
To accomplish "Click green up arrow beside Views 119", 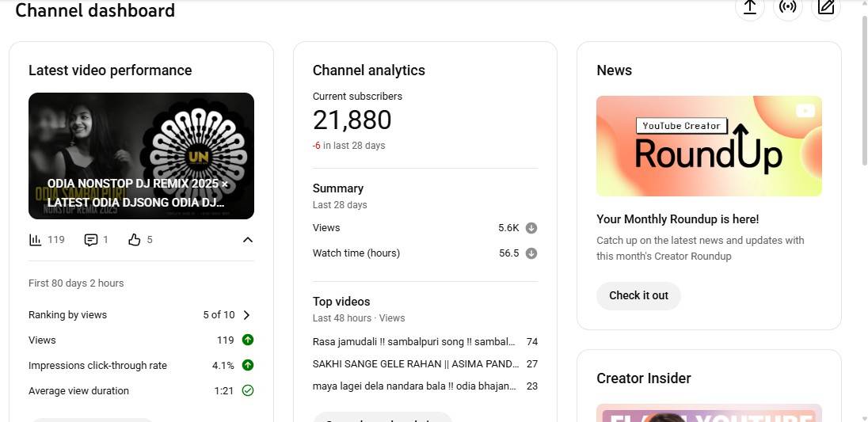I will point(248,340).
